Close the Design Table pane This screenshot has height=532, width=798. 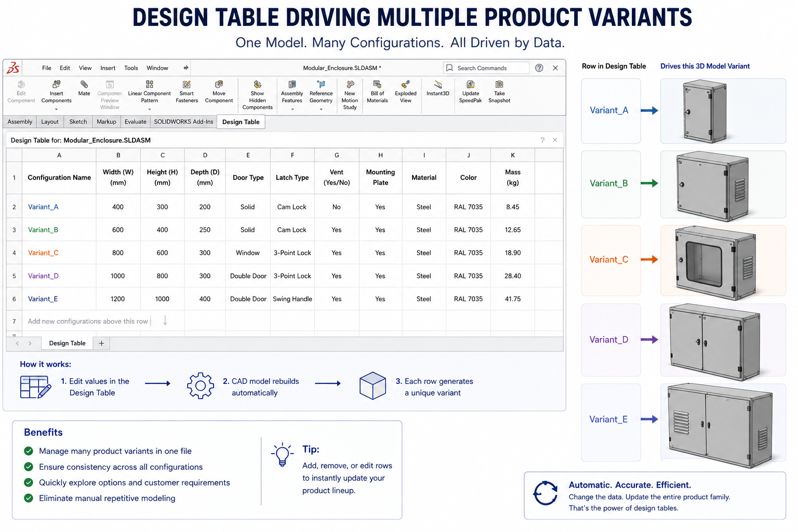(x=555, y=140)
